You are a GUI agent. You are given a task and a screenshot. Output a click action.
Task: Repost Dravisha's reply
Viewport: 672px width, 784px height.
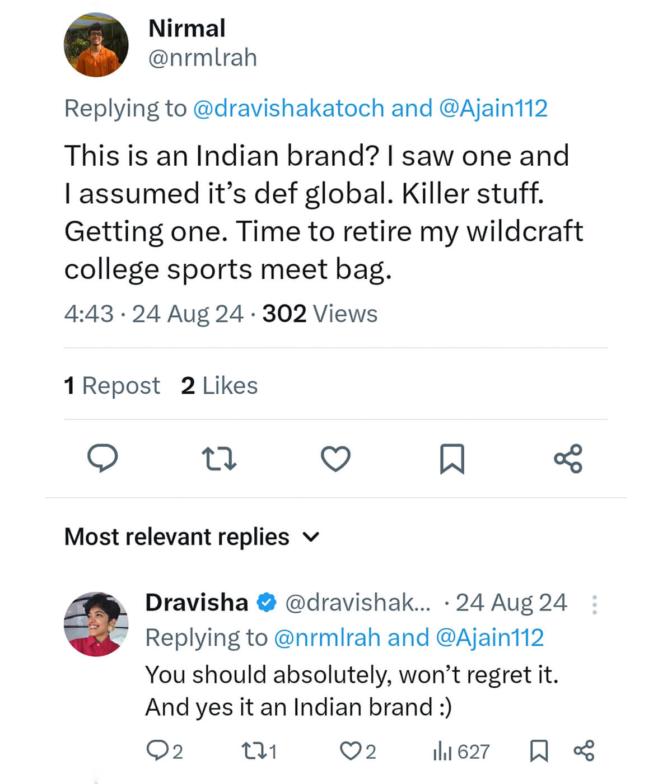point(251,751)
